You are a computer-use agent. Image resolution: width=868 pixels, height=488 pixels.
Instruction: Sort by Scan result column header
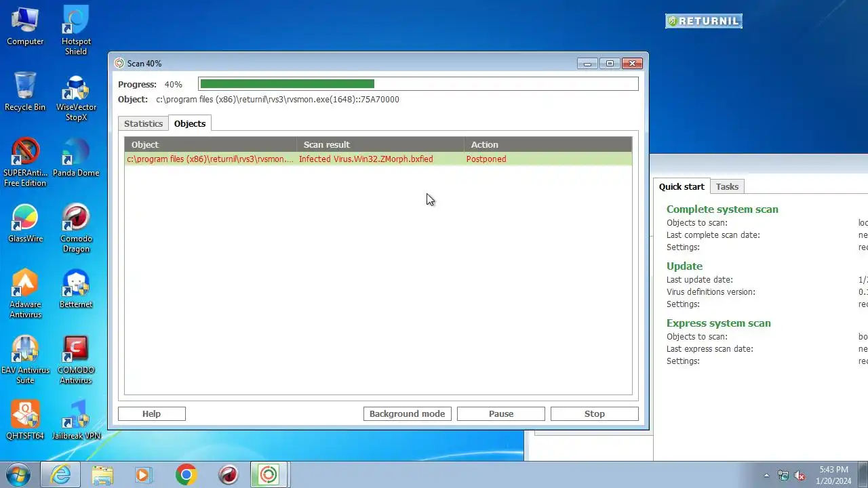pyautogui.click(x=380, y=144)
